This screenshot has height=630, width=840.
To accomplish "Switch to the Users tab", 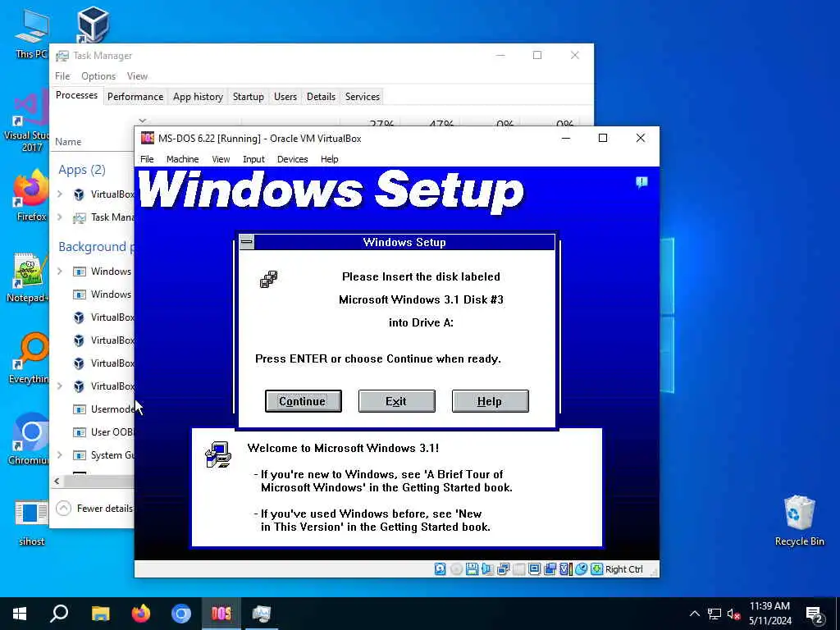I will point(285,97).
